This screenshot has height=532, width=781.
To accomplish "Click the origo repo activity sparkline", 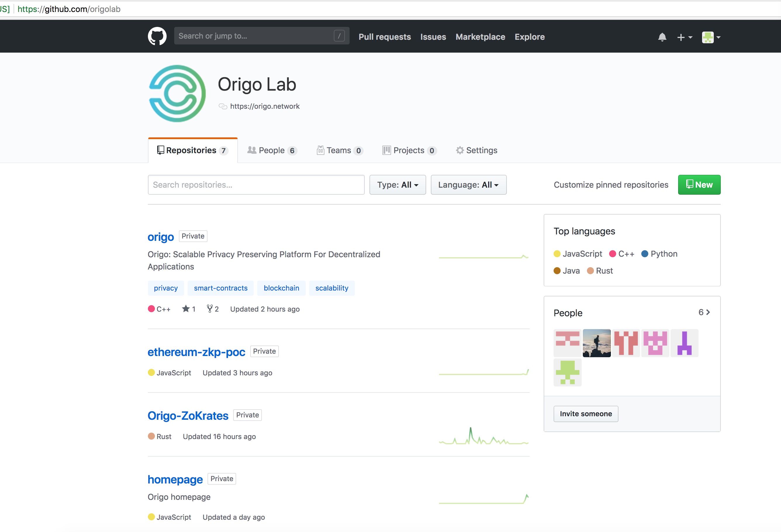I will 483,257.
